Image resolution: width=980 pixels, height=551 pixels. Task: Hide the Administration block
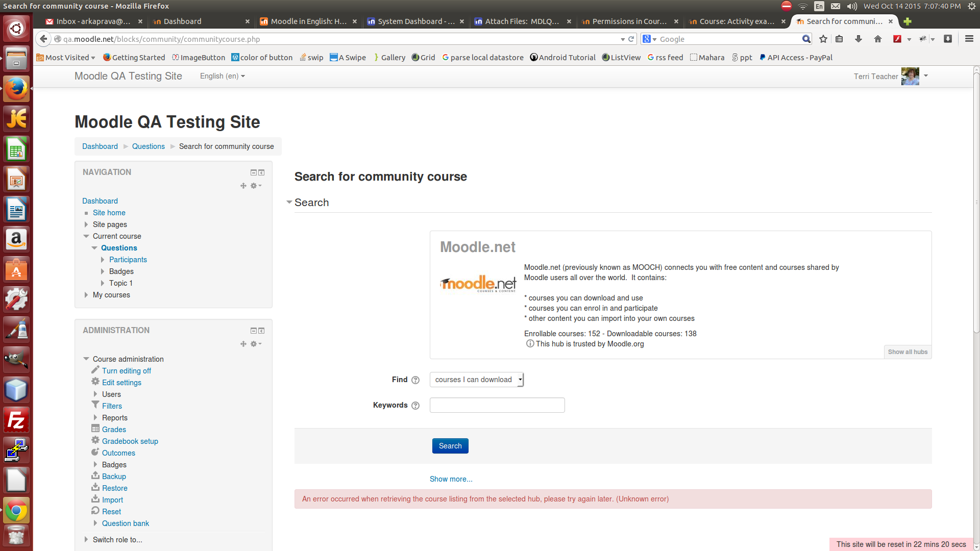coord(253,331)
